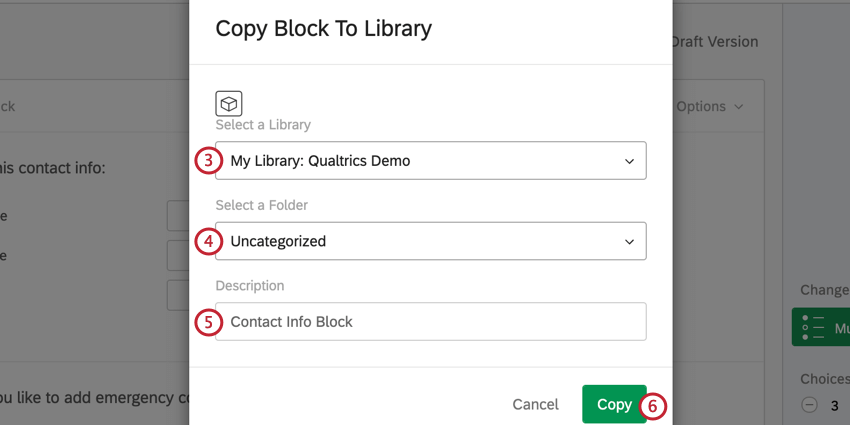Click the minus icon beside the Choices count

coord(809,406)
